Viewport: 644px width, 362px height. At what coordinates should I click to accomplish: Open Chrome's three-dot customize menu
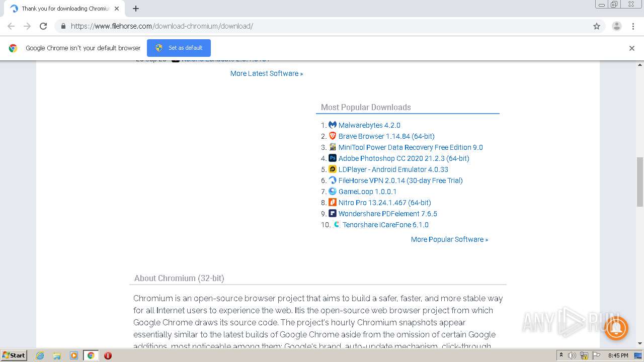pos(633,26)
